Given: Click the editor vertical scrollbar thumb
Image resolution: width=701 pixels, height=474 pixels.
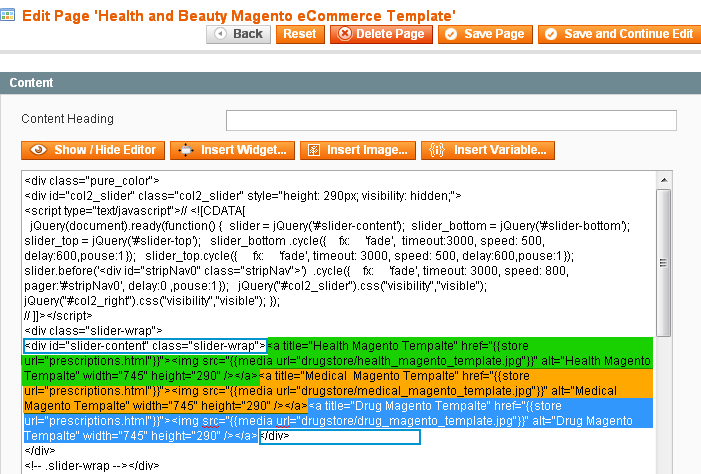Looking at the screenshot, I should click(x=664, y=263).
